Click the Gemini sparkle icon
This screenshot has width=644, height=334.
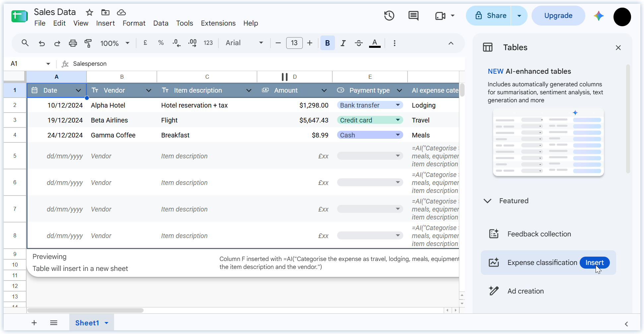tap(599, 16)
